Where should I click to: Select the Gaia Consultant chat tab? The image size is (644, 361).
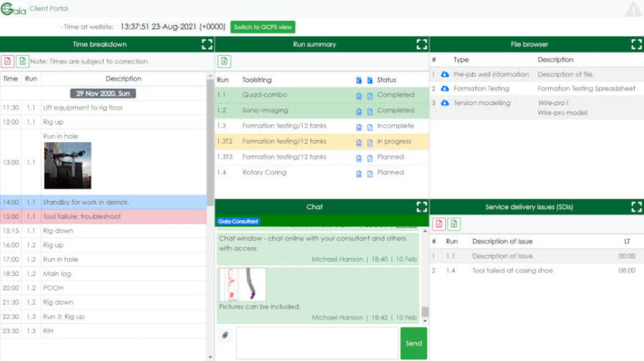coord(238,222)
